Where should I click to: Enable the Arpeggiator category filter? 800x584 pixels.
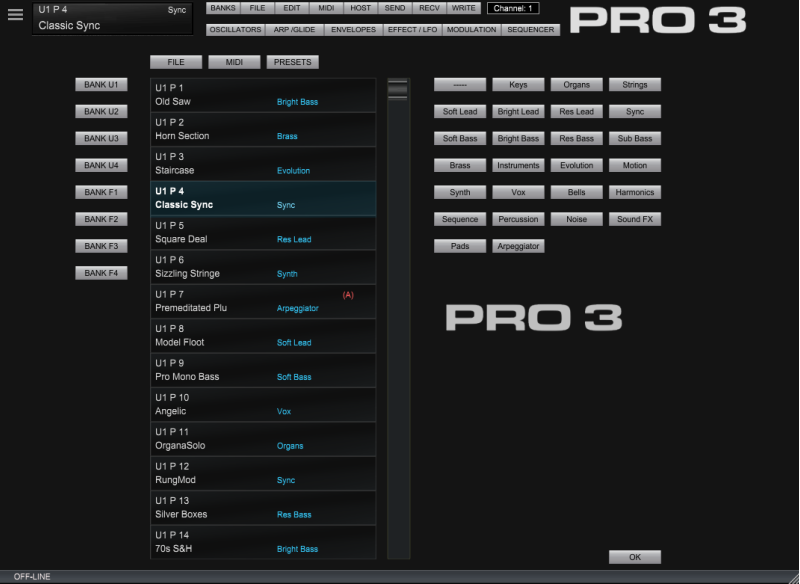pyautogui.click(x=520, y=245)
